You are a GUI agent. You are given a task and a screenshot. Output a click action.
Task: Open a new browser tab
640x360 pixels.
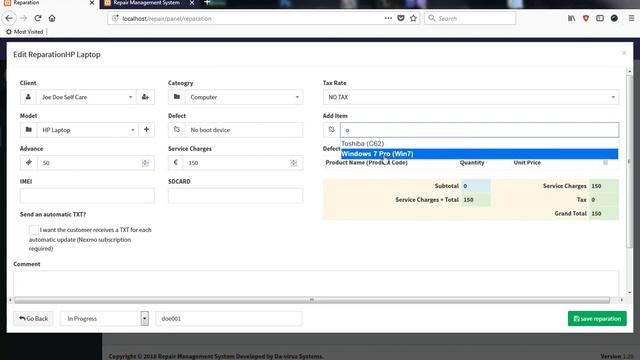207,3
